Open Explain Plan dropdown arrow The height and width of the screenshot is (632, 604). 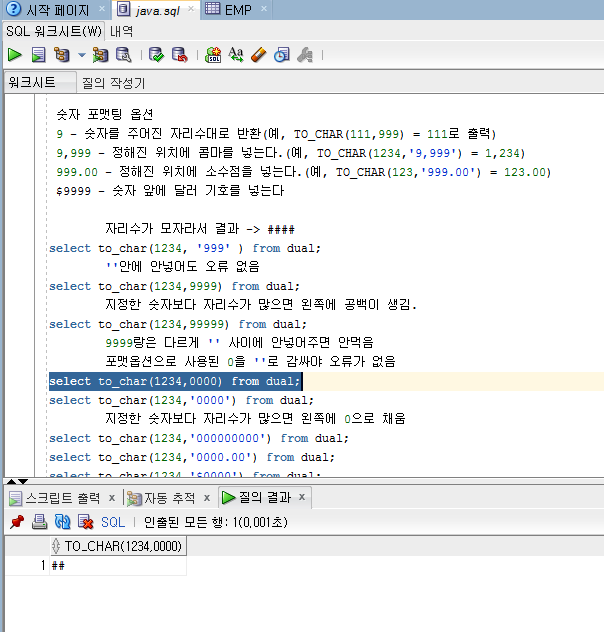82,55
